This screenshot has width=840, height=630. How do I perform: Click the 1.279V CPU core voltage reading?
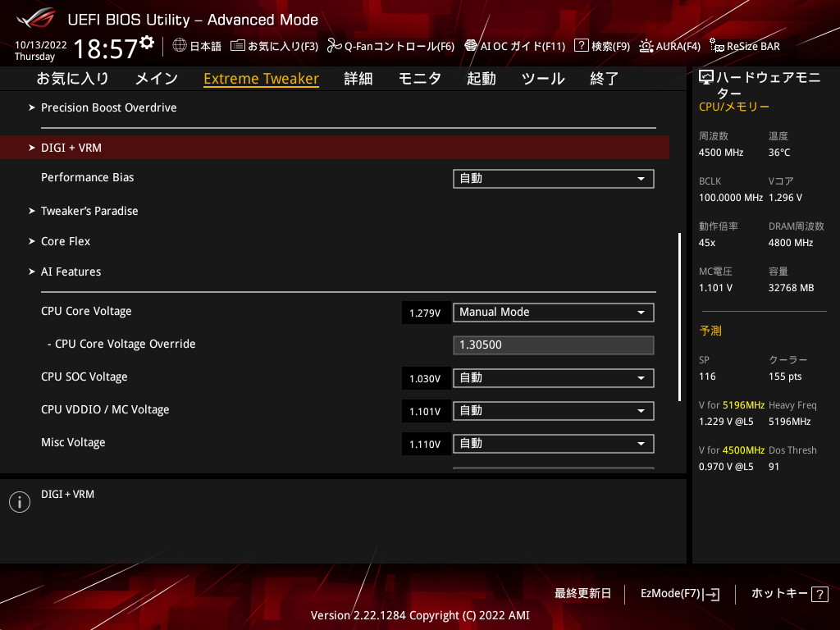[x=425, y=313]
